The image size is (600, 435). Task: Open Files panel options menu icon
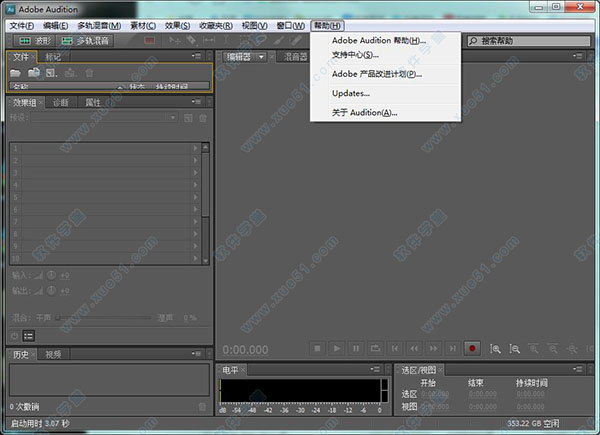[x=196, y=56]
